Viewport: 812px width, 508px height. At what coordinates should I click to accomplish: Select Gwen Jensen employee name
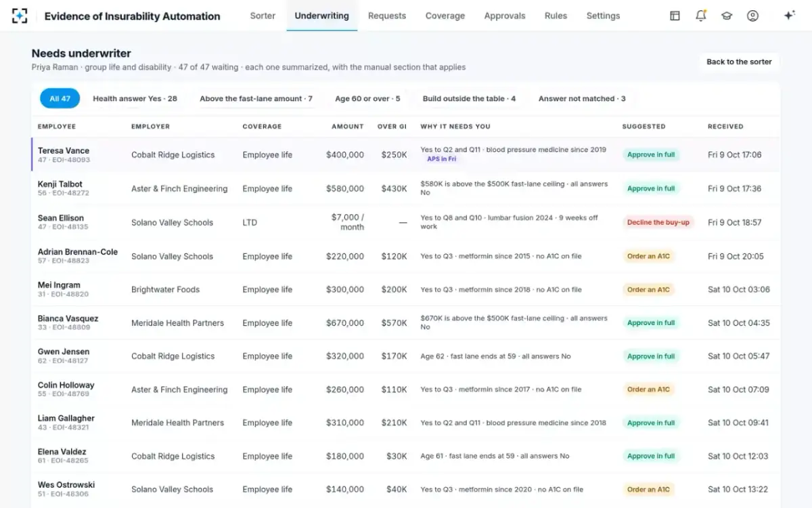pos(64,352)
